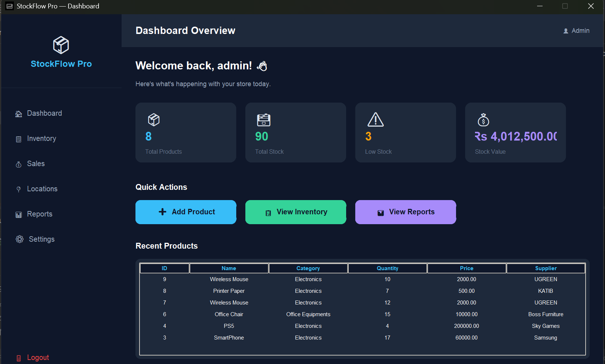Select the SmartPhone product name
The image size is (605, 364).
click(x=229, y=338)
